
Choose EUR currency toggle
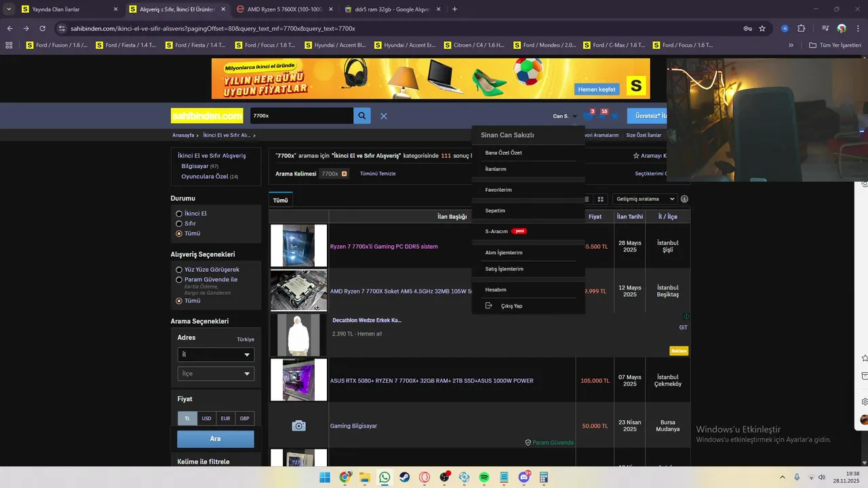coord(225,419)
